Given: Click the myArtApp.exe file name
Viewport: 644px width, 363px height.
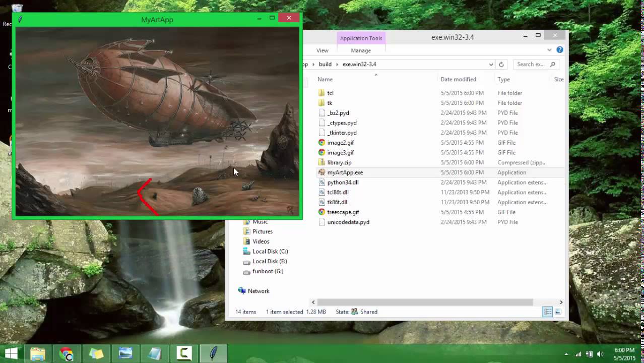Looking at the screenshot, I should point(345,172).
